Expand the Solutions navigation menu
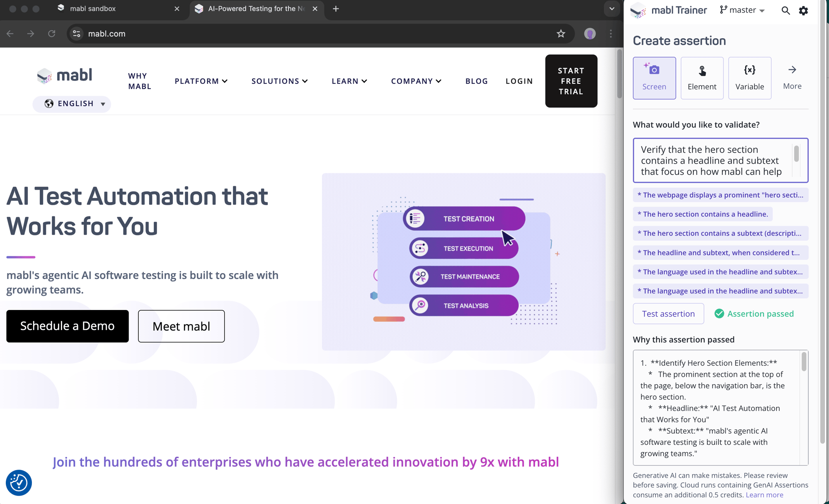829x504 pixels. tap(279, 81)
